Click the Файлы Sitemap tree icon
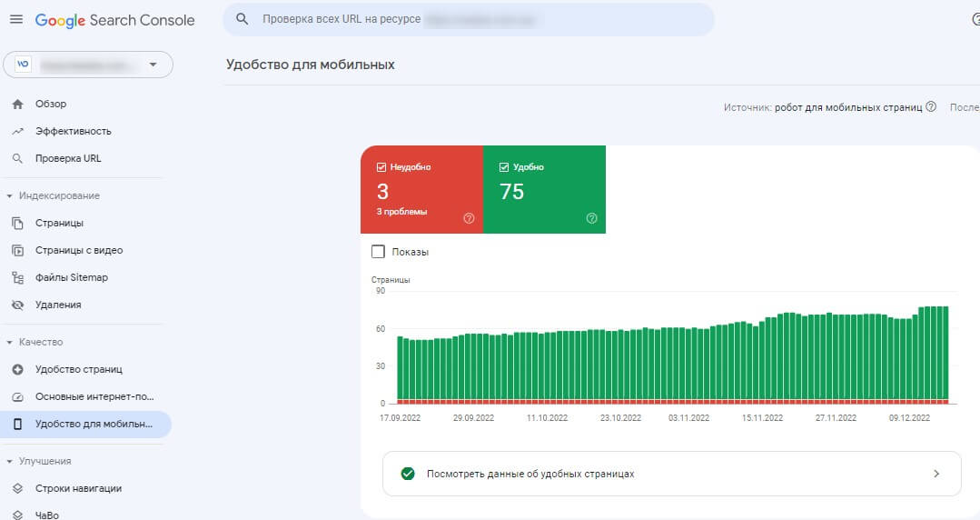The height and width of the screenshot is (520, 980). pyautogui.click(x=17, y=278)
